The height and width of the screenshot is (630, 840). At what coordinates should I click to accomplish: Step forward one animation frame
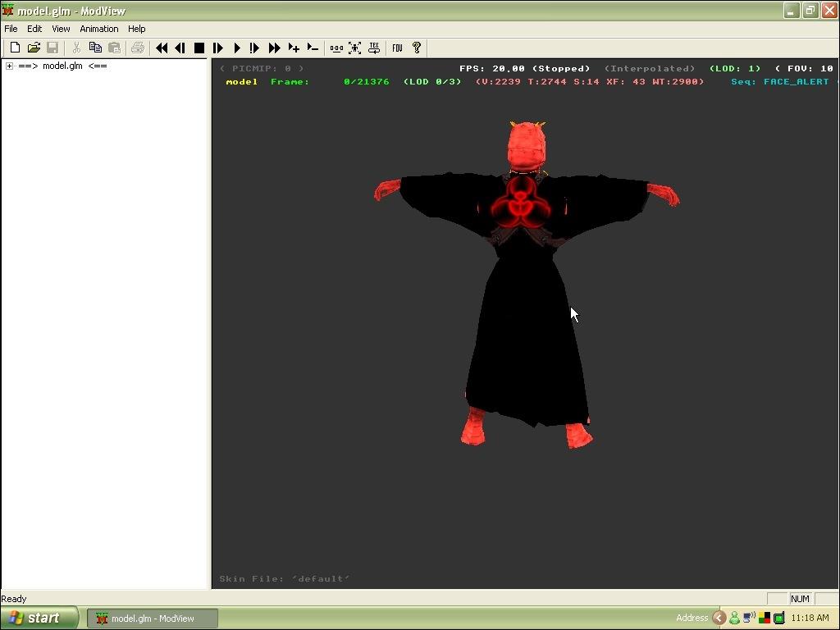(x=218, y=48)
